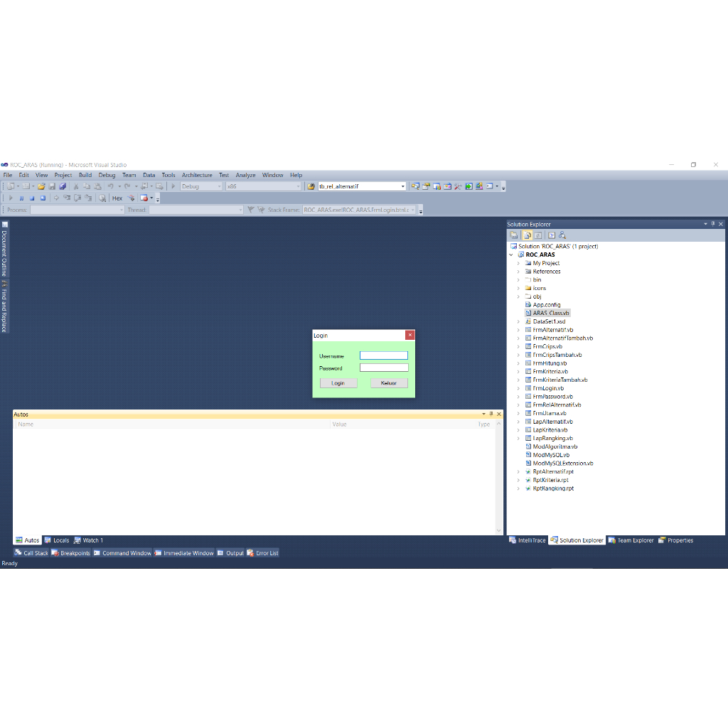The image size is (728, 728).
Task: Click View Code icon in Solution Explorer toolbar
Action: pos(552,235)
